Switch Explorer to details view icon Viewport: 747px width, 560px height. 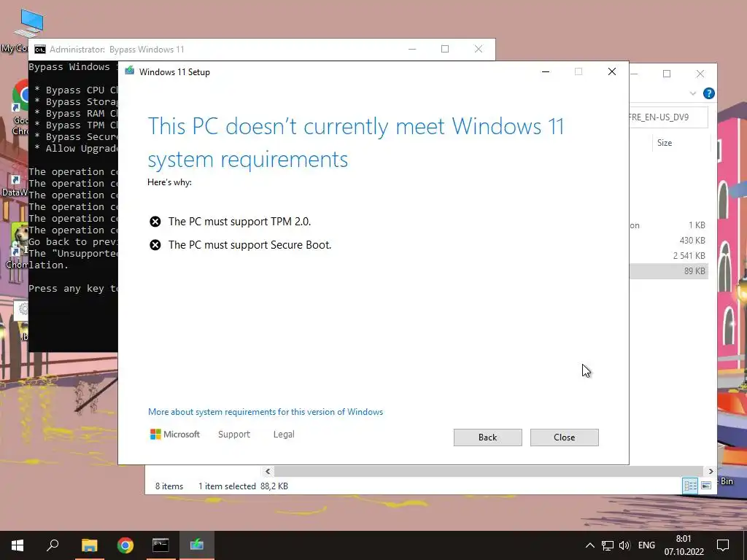(690, 486)
